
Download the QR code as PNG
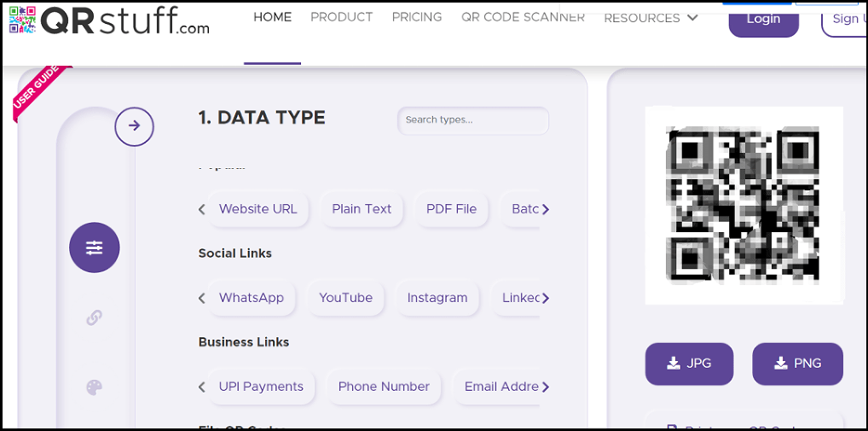(x=797, y=364)
